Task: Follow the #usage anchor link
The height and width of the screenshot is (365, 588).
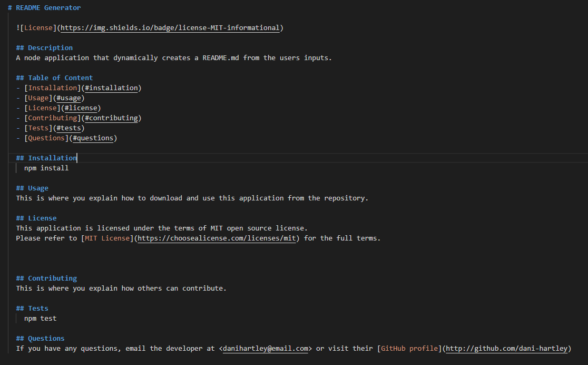Action: tap(68, 98)
